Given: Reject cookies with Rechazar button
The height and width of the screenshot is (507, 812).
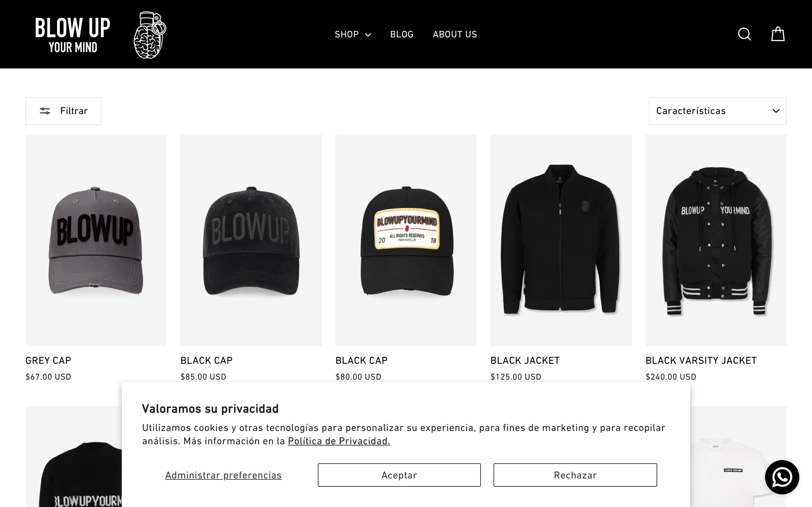Looking at the screenshot, I should pos(575,475).
